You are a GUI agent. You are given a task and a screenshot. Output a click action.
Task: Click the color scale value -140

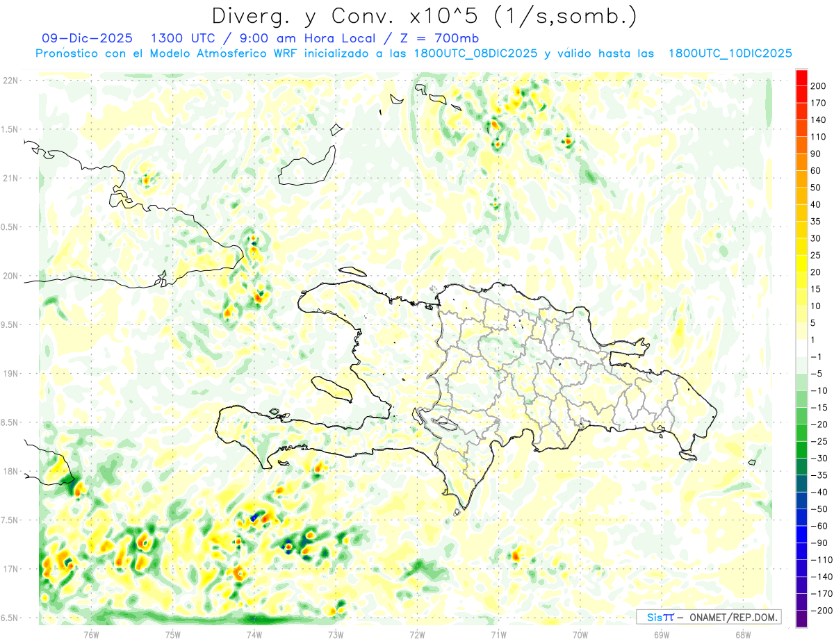click(x=823, y=577)
